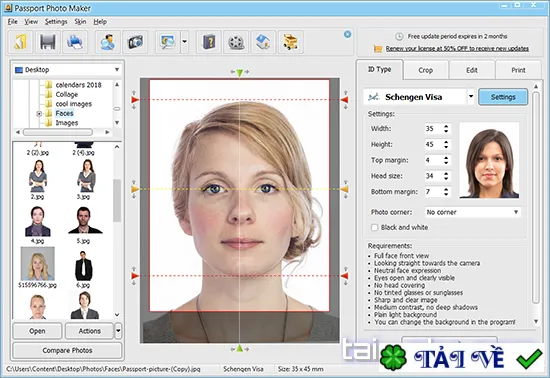Image resolution: width=550 pixels, height=378 pixels.
Task: Click the Width value spinner
Action: (446, 129)
